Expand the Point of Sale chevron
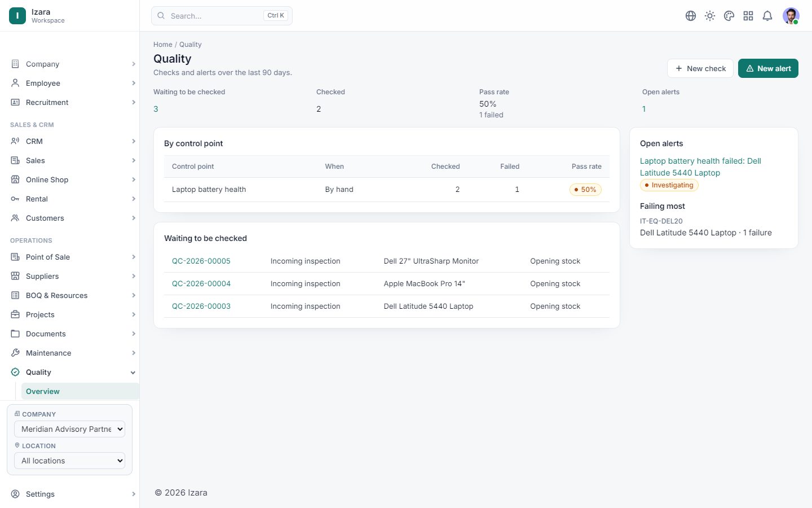 134,257
